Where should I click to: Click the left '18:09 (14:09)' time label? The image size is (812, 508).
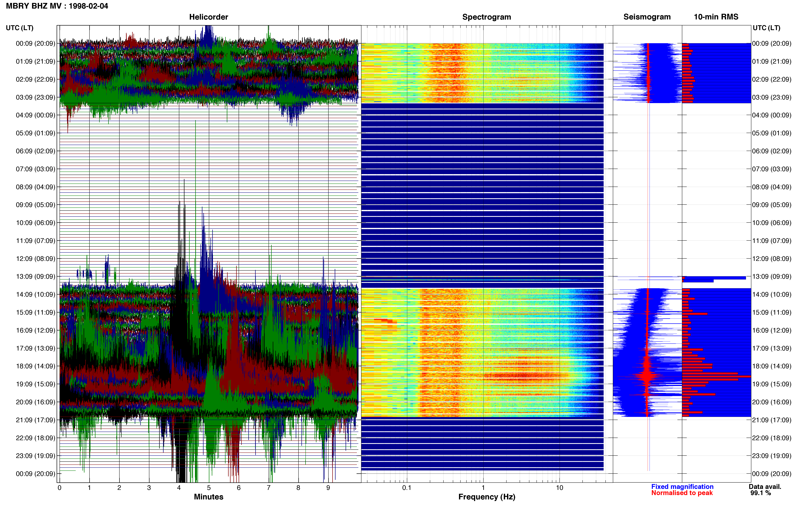[36, 366]
